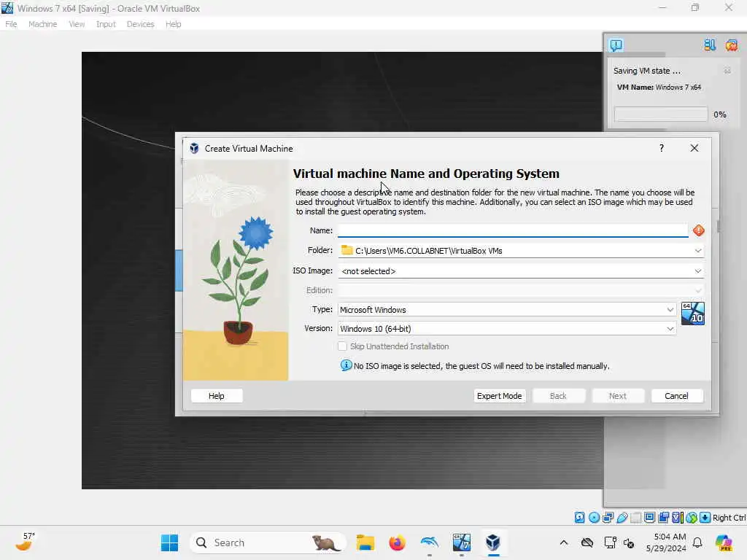Click the 0% progress percentage label
The image size is (747, 560).
720,114
